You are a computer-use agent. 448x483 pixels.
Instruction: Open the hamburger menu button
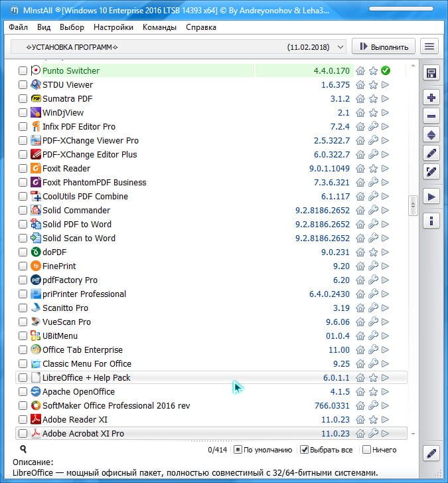coord(431,46)
